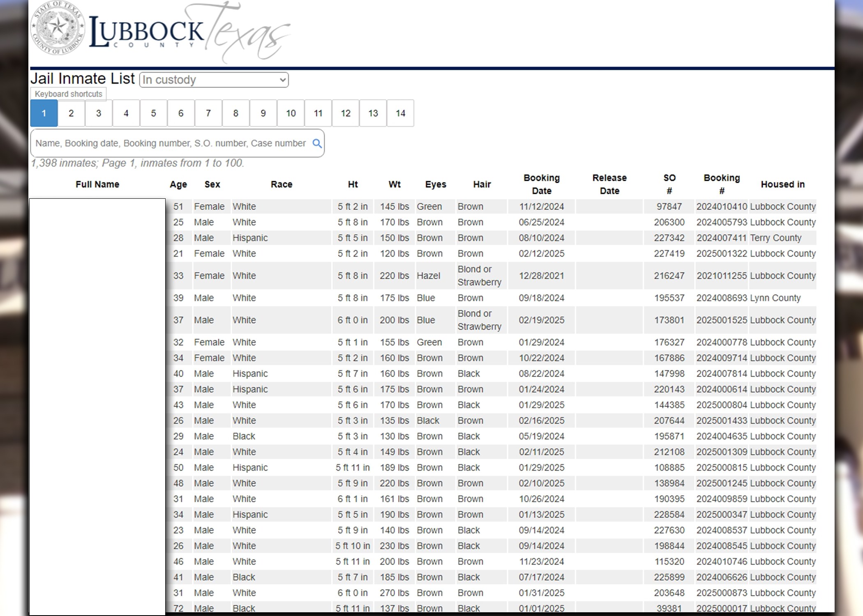Go to page 8
This screenshot has height=616, width=863.
point(236,113)
